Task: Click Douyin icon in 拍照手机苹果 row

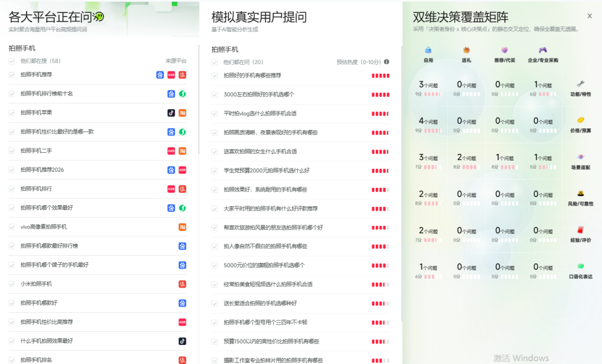Action: click(x=171, y=113)
